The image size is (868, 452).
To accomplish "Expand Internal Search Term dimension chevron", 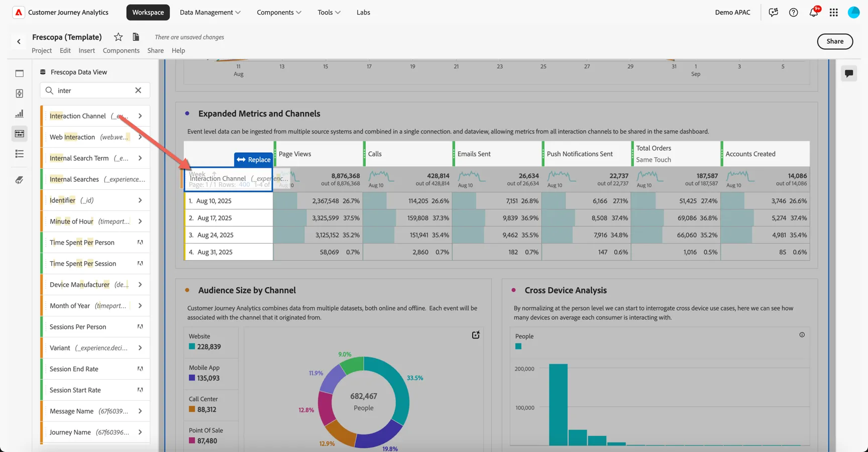I will 140,158.
